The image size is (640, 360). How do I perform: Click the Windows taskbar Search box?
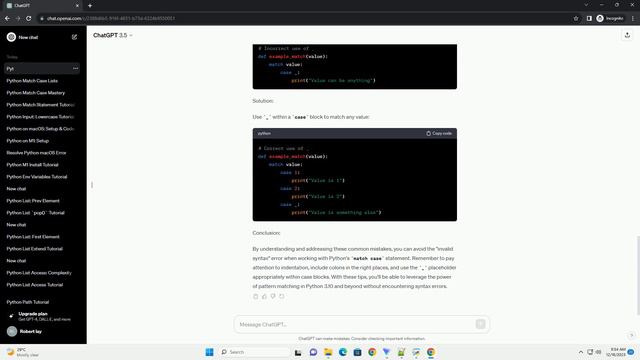(x=255, y=352)
